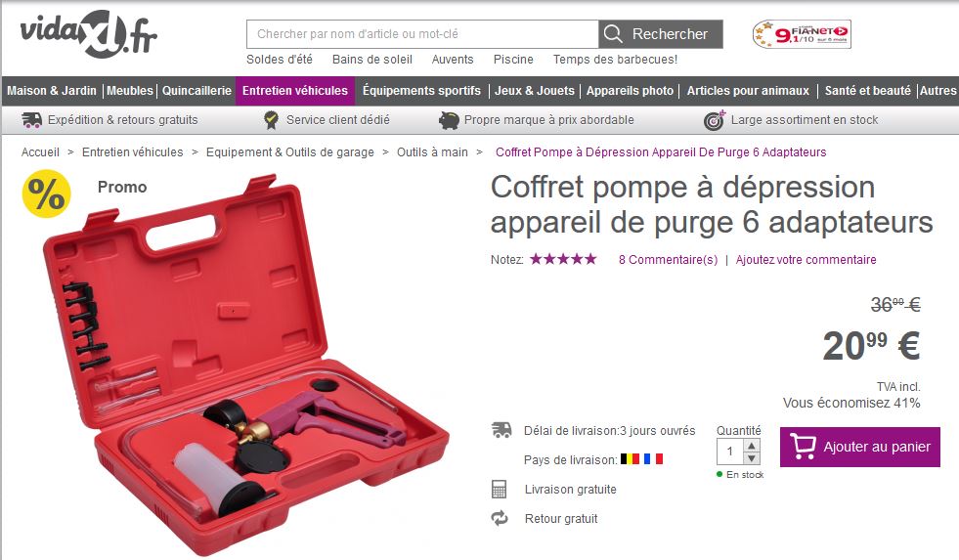Screen dimensions: 959x560
Task: Open the Entretien véhicules menu tab
Action: pos(295,91)
